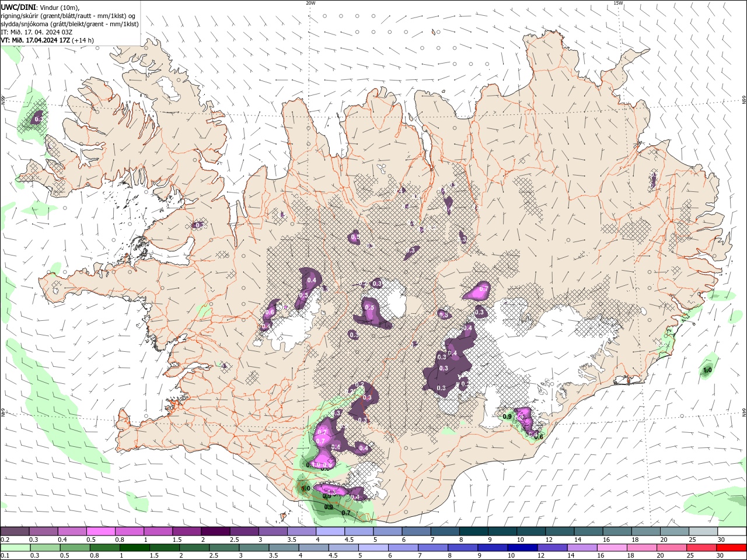Click the 'IT: Mið. 17. 04. 2024 03Z' line

[x=36, y=32]
